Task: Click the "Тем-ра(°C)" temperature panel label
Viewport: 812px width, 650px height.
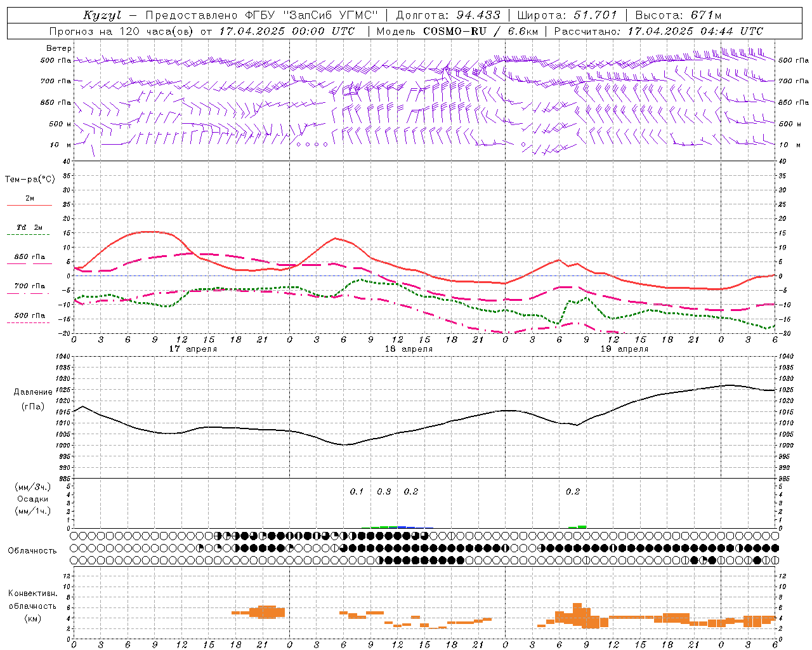Action: tap(30, 179)
